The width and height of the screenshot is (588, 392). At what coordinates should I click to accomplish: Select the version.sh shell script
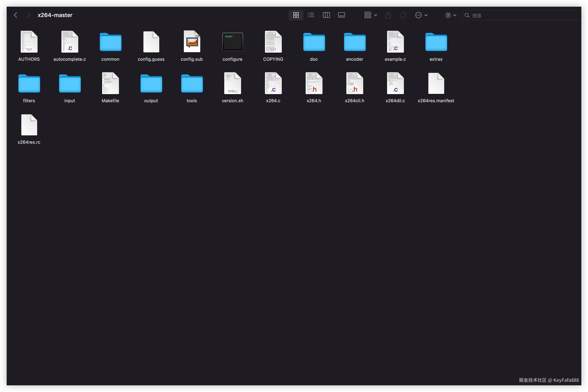click(232, 83)
